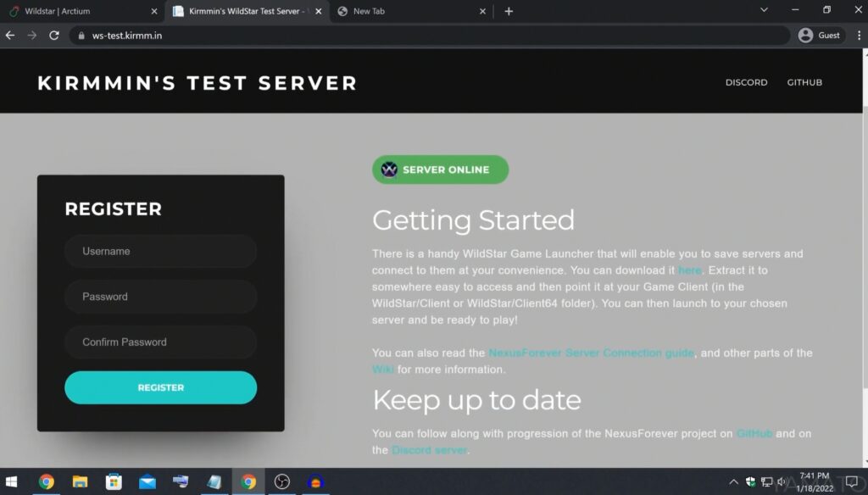Switch to the Wildstar | Arctium tab
This screenshot has width=868, height=495.
click(83, 11)
